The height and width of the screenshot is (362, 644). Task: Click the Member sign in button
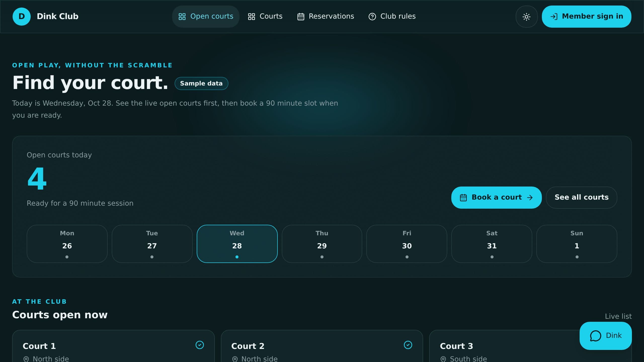click(x=586, y=17)
